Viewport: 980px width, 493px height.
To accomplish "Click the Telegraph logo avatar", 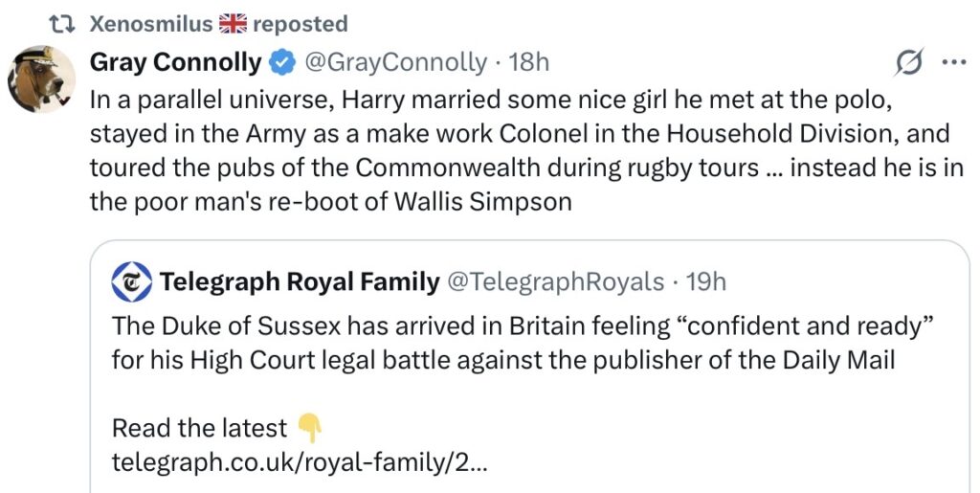I will tap(131, 281).
